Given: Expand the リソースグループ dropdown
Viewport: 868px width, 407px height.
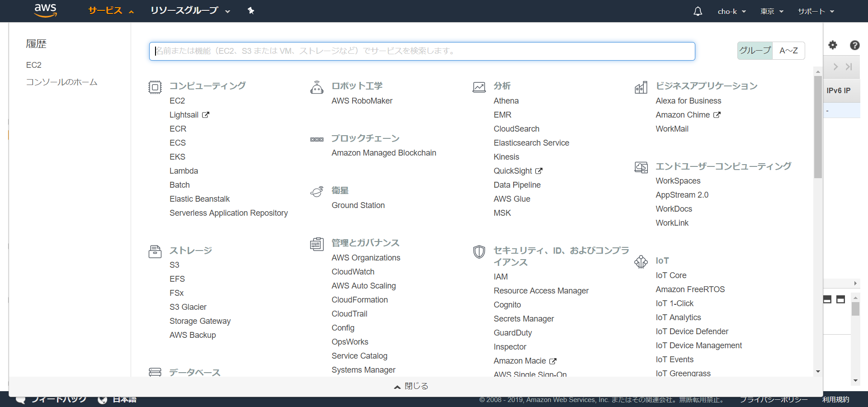Looking at the screenshot, I should [x=190, y=11].
